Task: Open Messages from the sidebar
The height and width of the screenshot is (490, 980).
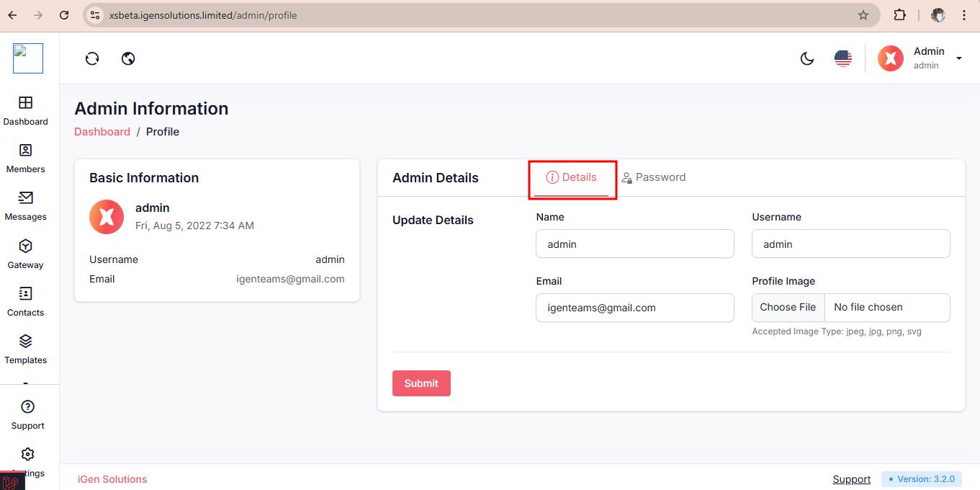Action: point(25,198)
